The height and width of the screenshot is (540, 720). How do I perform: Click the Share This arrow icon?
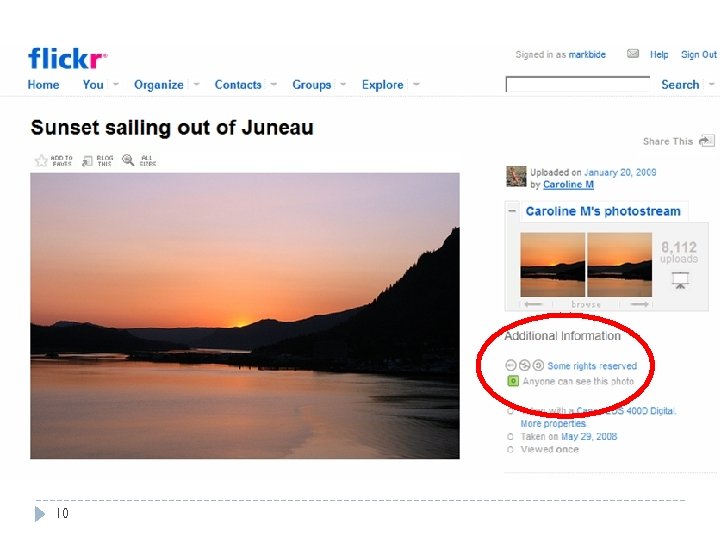click(707, 141)
